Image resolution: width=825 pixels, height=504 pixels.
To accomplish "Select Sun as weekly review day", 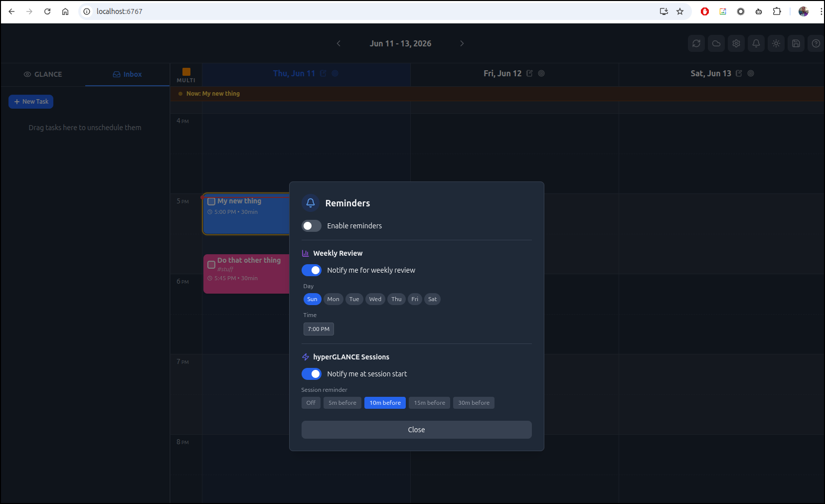I will (x=312, y=299).
